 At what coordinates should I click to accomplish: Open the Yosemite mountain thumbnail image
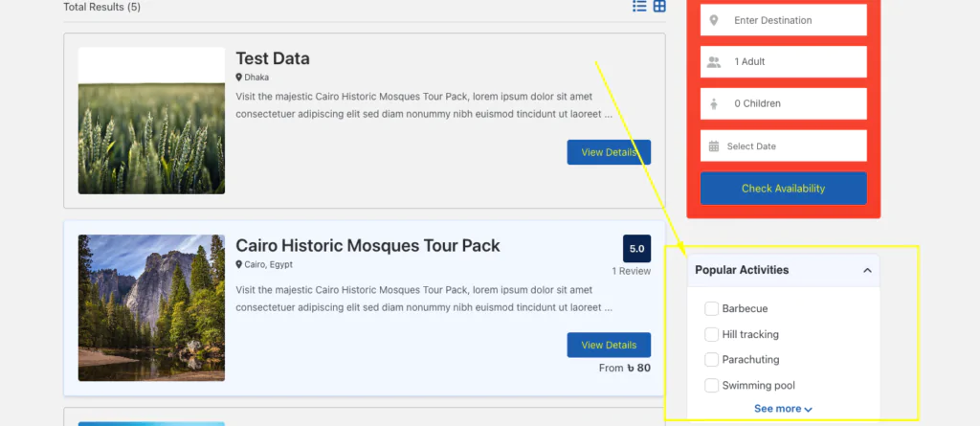click(x=151, y=307)
